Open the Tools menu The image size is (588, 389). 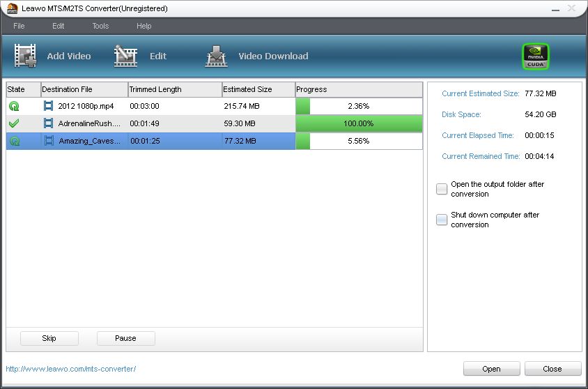(100, 26)
